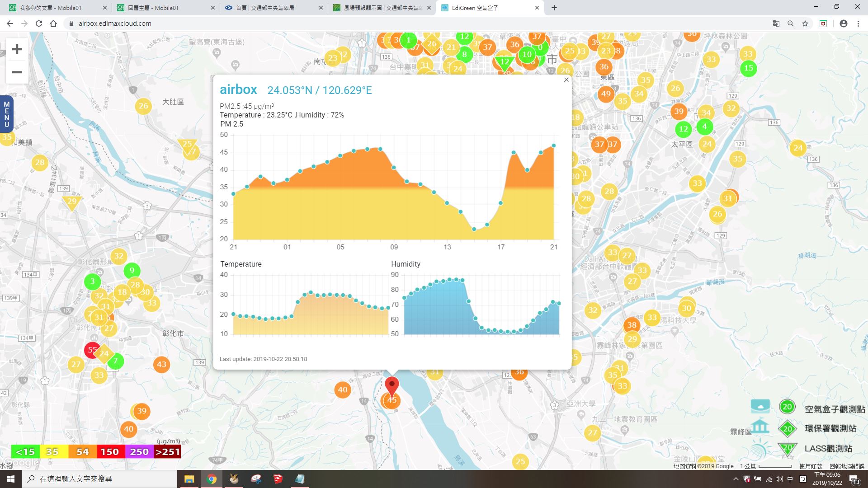
Task: Select the green 4 sensor marker
Action: (x=704, y=127)
